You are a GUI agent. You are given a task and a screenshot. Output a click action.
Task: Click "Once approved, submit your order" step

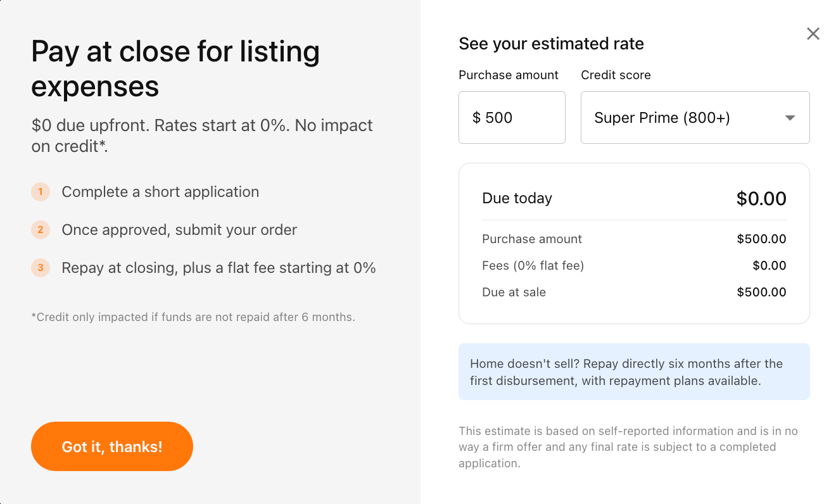179,230
